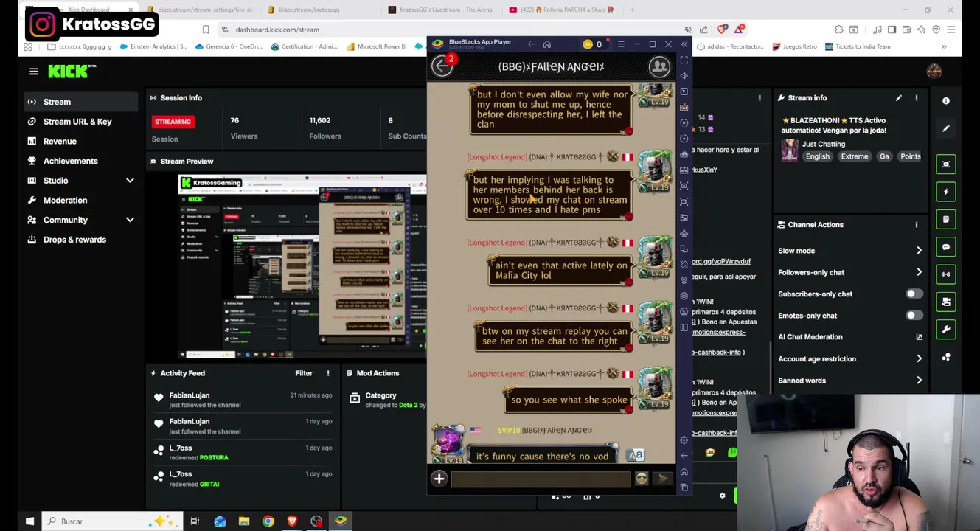Open chat panel three-dot menu
Image resolution: width=980 pixels, height=531 pixels.
coord(760,98)
